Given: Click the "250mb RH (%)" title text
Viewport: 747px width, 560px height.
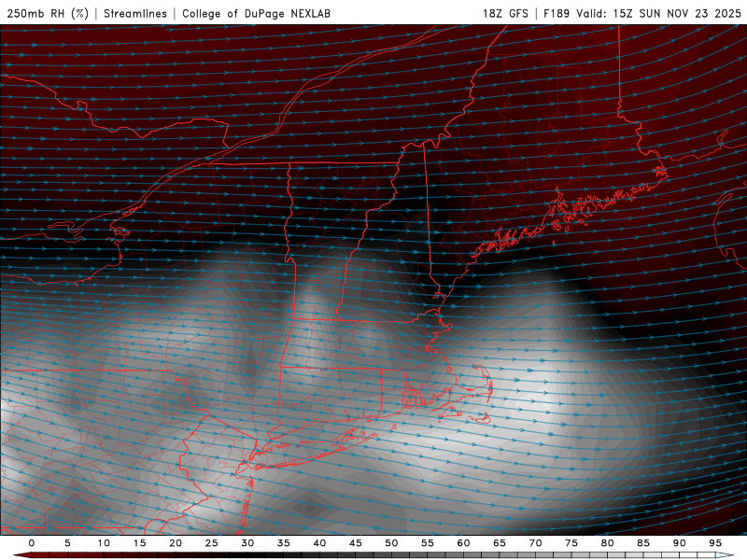Looking at the screenshot, I should 48,13.
